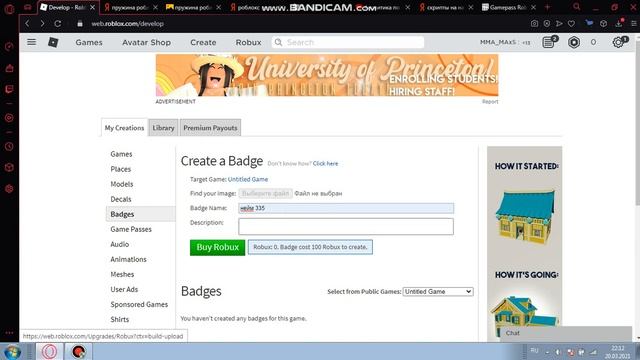Viewport: 640px width, 360px height.
Task: Open Create in top navigation
Action: (x=203, y=42)
